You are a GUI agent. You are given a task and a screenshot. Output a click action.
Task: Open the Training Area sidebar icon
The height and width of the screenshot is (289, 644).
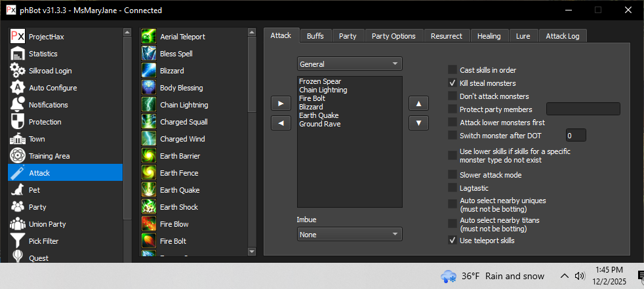[x=18, y=156]
